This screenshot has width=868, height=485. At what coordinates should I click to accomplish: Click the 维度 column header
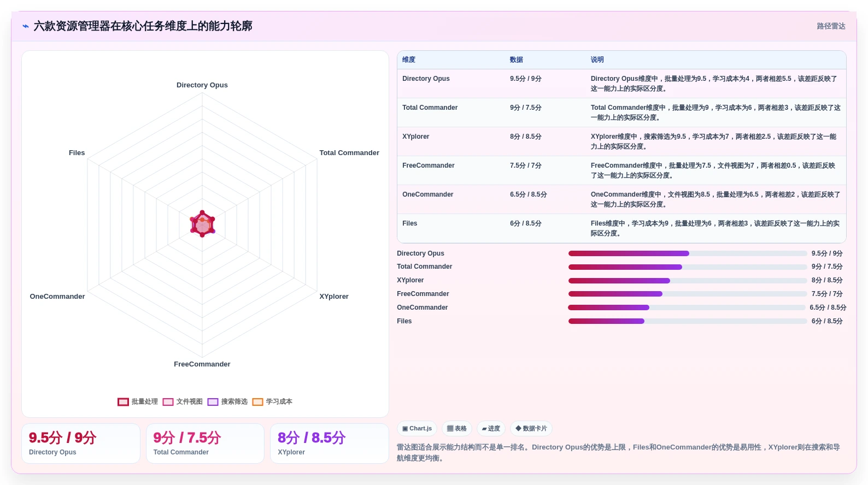click(x=409, y=60)
